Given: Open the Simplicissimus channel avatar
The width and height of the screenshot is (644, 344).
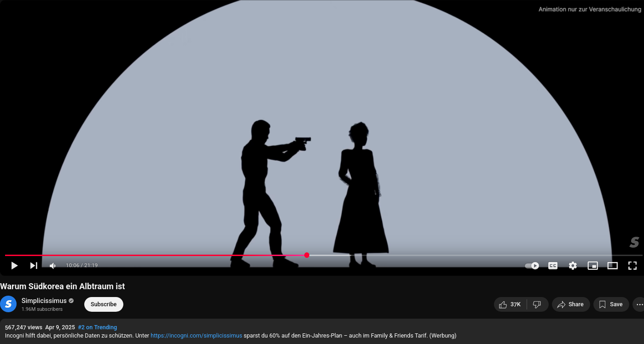Looking at the screenshot, I should (x=8, y=304).
